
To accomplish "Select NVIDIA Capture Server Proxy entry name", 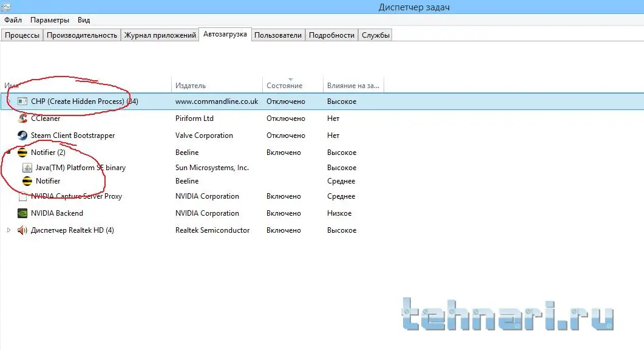I will pyautogui.click(x=76, y=197).
